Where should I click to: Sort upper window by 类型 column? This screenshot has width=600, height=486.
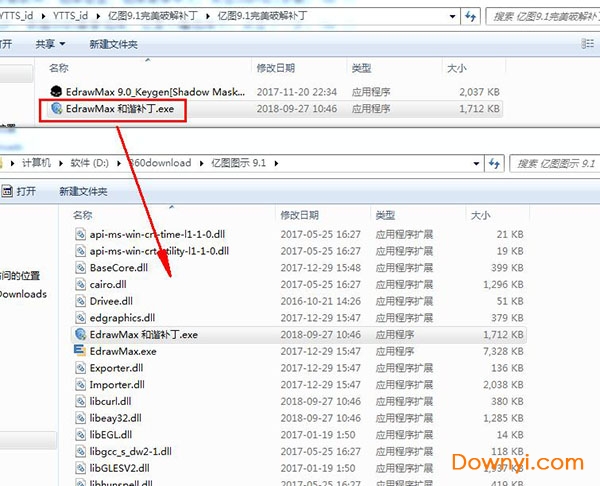(x=361, y=68)
